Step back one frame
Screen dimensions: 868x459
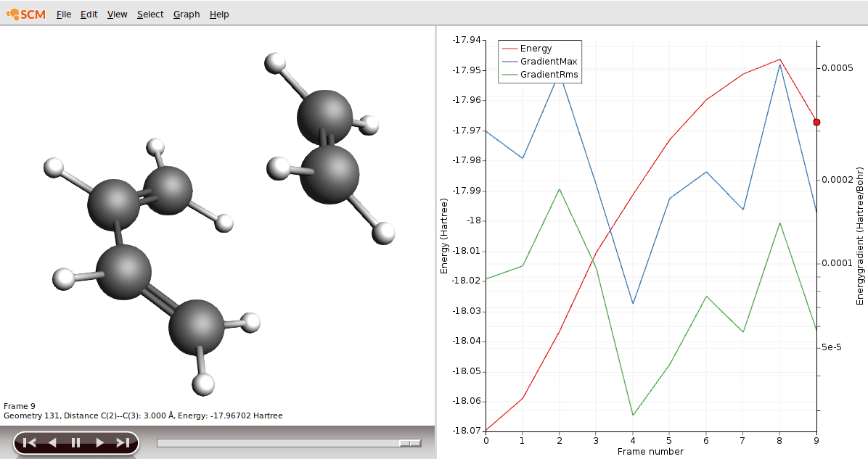[52, 442]
